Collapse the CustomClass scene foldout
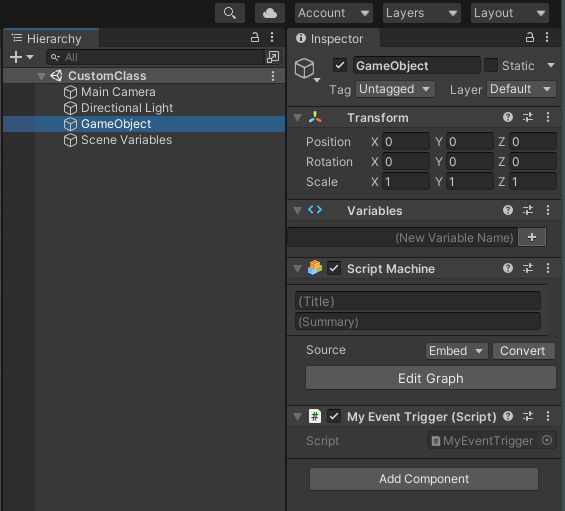 pos(41,76)
